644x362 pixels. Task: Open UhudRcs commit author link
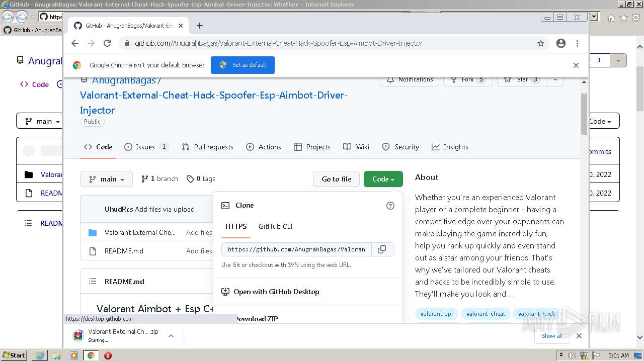point(119,209)
